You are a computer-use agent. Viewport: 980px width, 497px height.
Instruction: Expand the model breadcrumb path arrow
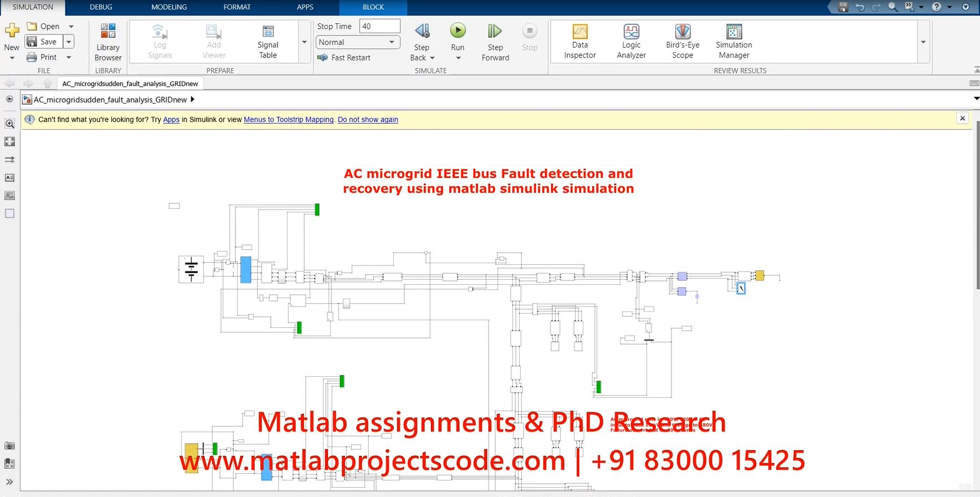[x=192, y=99]
